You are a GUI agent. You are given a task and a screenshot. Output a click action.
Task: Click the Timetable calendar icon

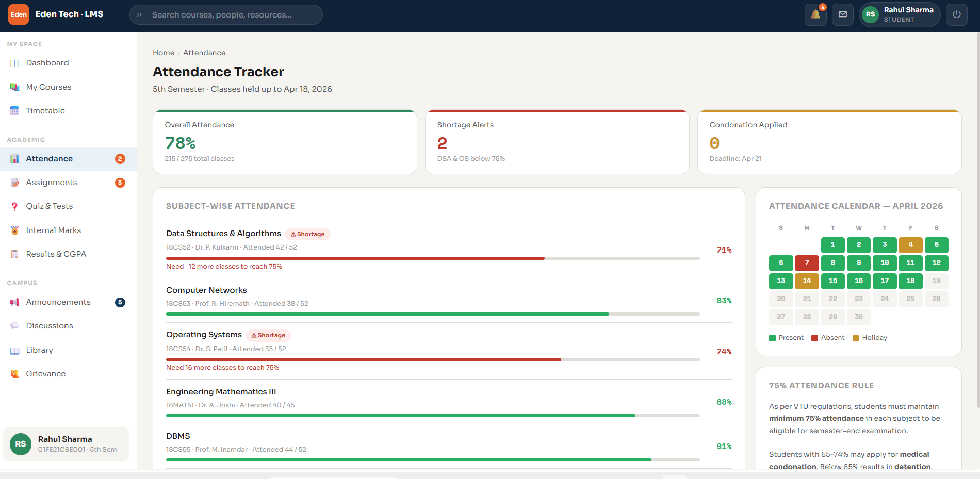coord(14,111)
